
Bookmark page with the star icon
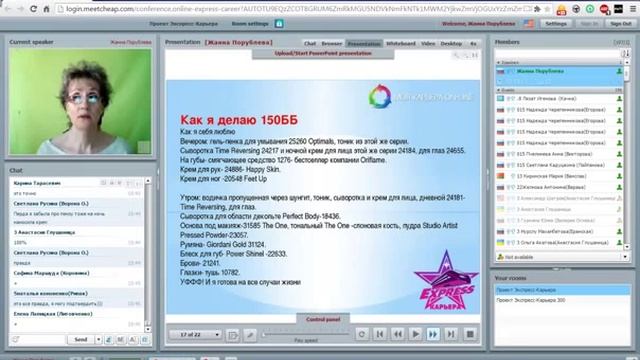[547, 9]
